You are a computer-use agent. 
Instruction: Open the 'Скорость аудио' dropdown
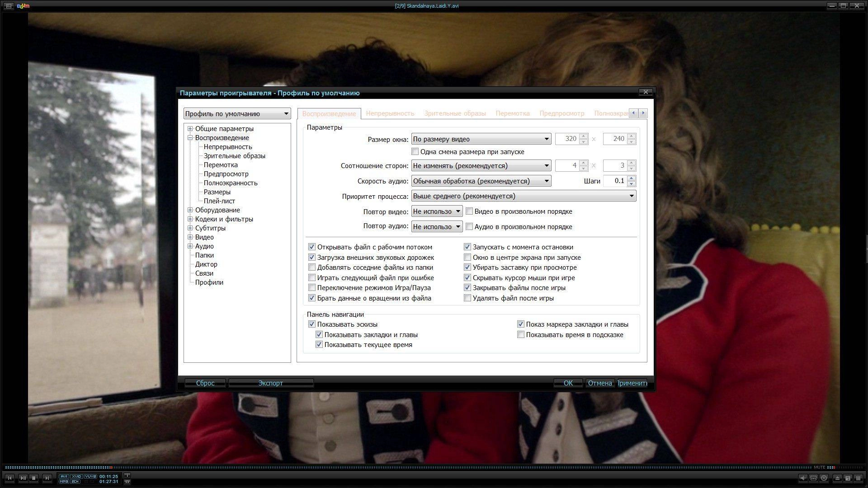(481, 181)
